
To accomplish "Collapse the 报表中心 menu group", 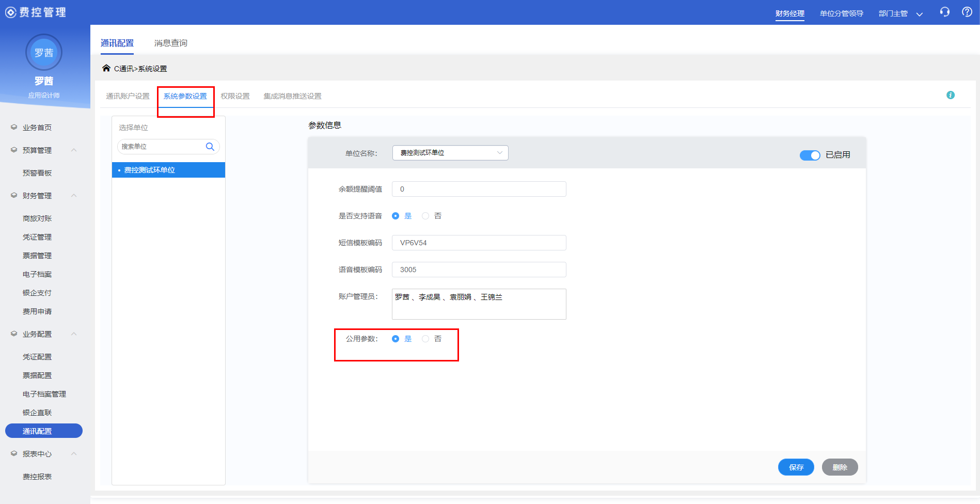I will 74,454.
